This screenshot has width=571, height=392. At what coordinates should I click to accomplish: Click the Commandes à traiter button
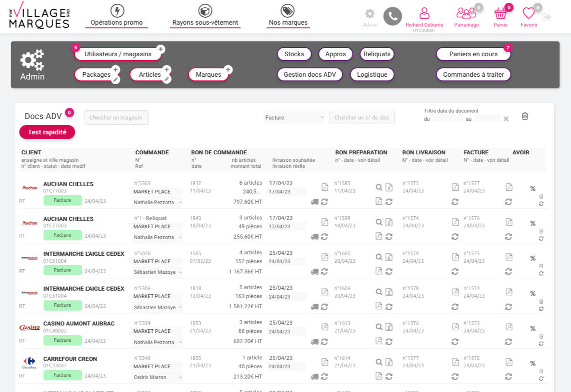(x=473, y=74)
